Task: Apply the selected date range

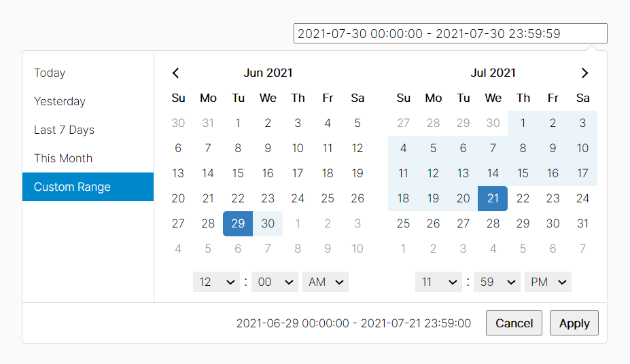Action: 574,323
